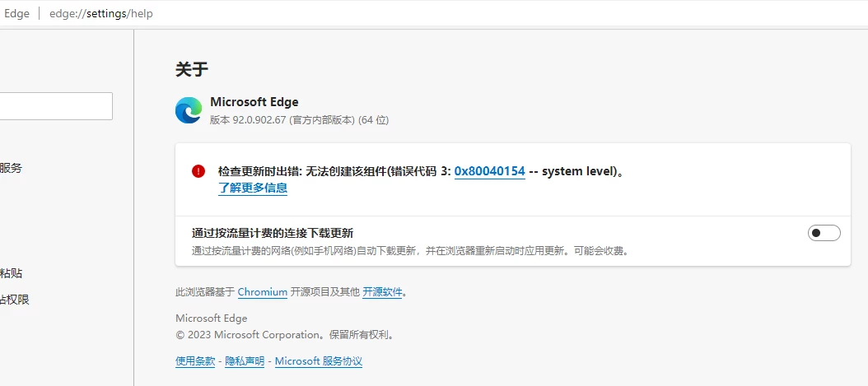Image resolution: width=868 pixels, height=386 pixels.
Task: Select sidebar item ending in 服务
Action: 11,169
